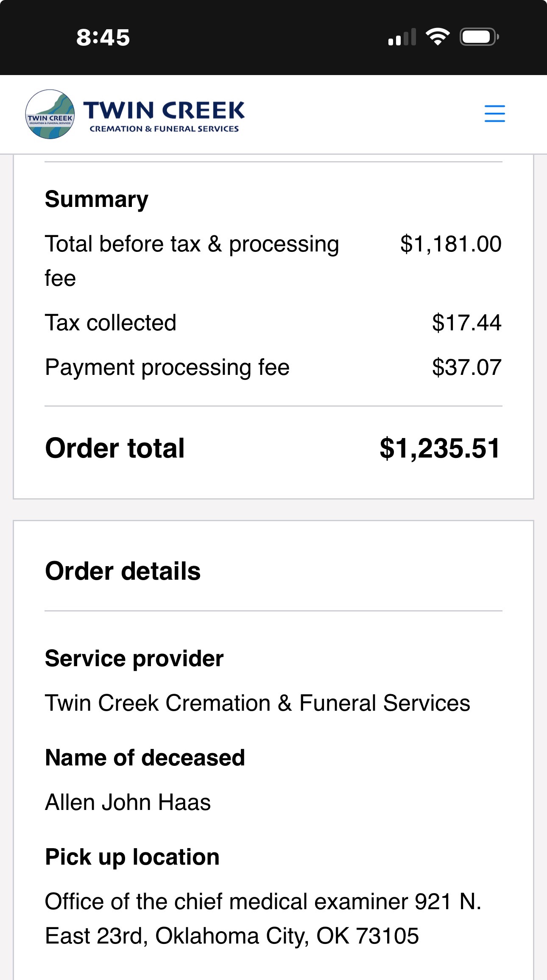Screen dimensions: 547x980
Task: Tap the Tax collected label
Action: 111,323
